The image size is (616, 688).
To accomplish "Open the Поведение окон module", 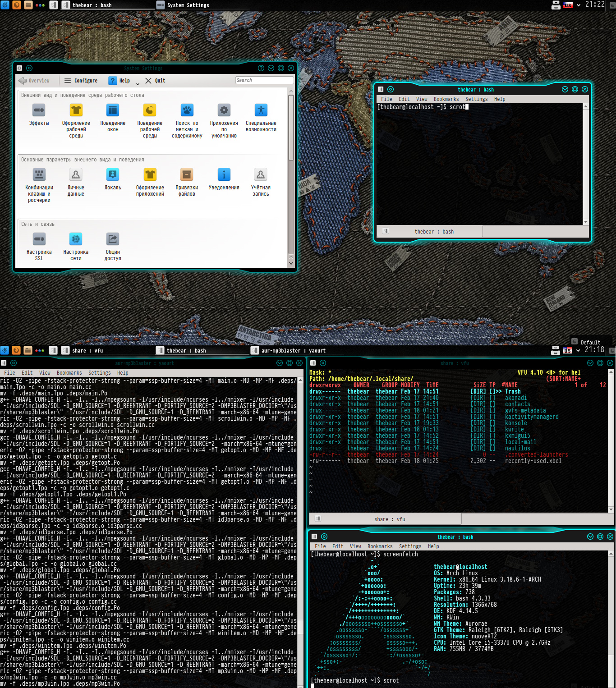I will tap(113, 117).
